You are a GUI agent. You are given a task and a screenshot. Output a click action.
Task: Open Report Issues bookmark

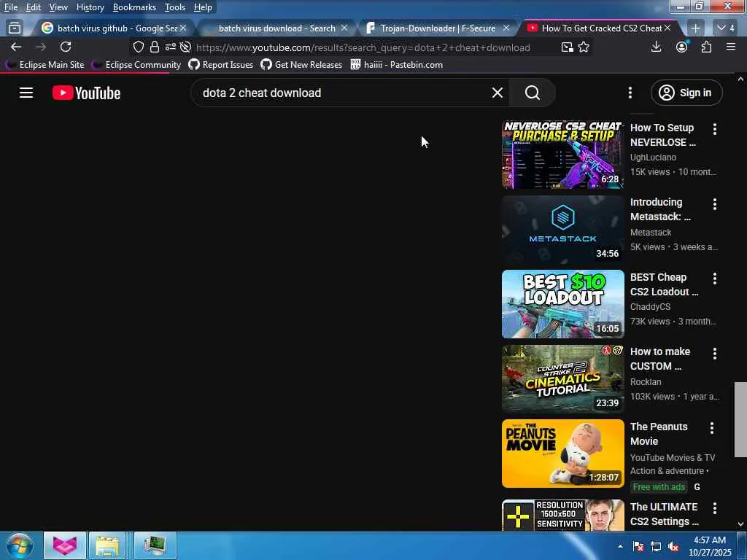221,65
